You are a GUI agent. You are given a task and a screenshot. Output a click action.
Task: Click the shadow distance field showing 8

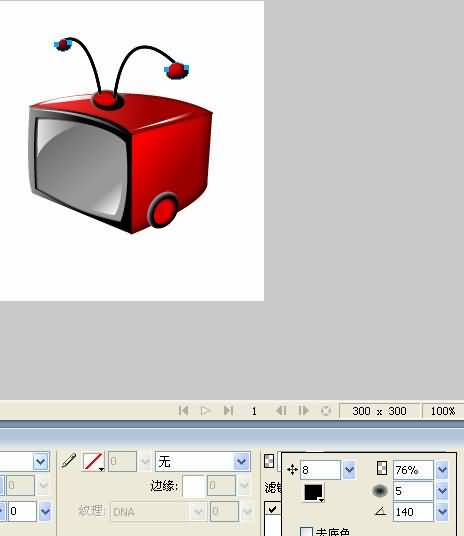[320, 470]
